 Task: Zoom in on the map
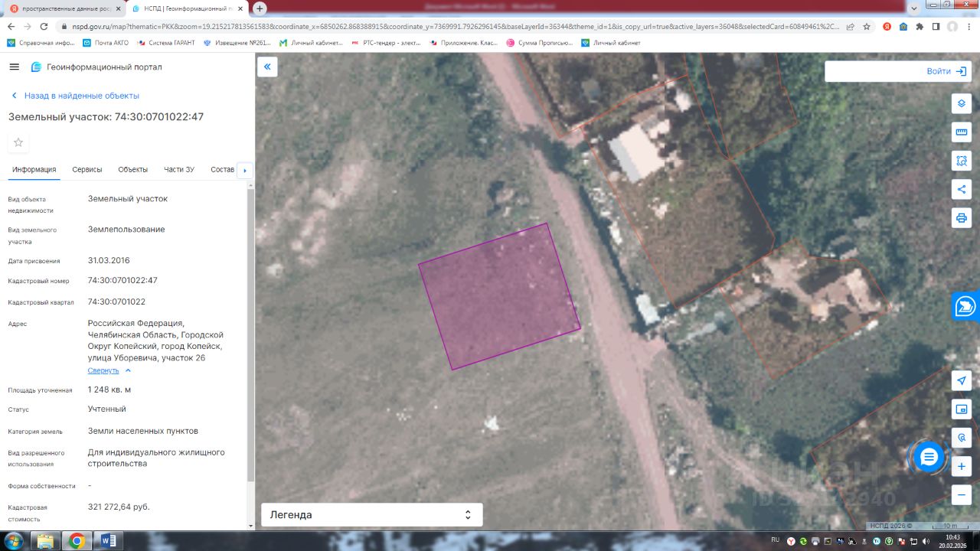pos(962,466)
